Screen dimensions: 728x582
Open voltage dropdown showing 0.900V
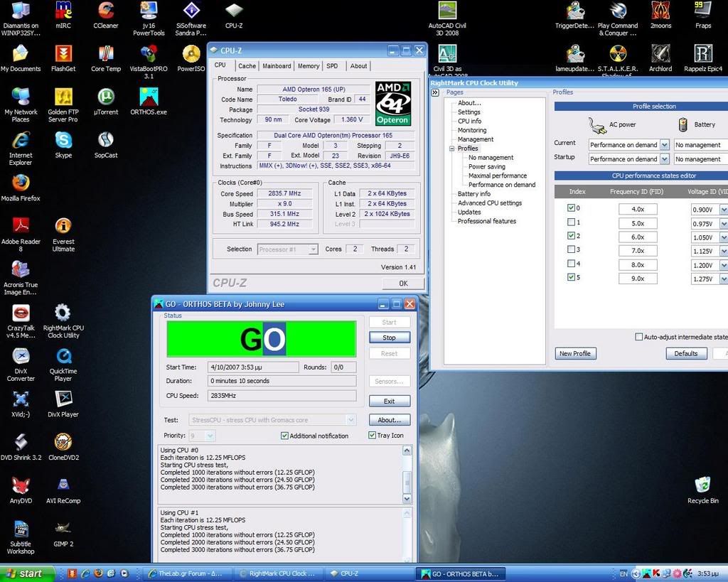click(723, 210)
